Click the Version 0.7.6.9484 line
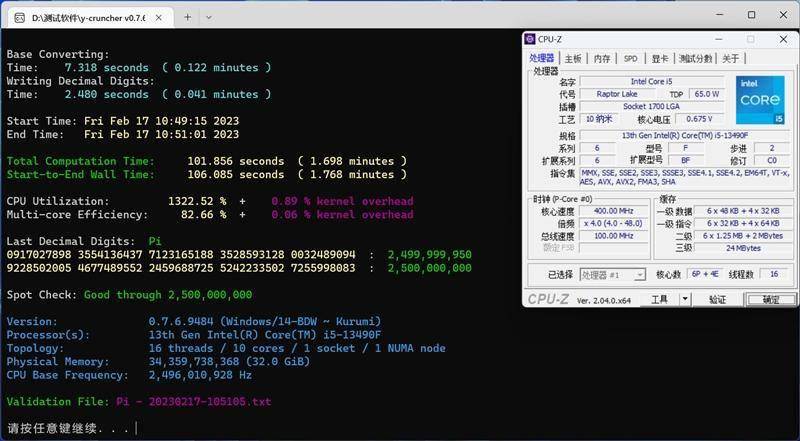This screenshot has height=441, width=800. coord(194,322)
